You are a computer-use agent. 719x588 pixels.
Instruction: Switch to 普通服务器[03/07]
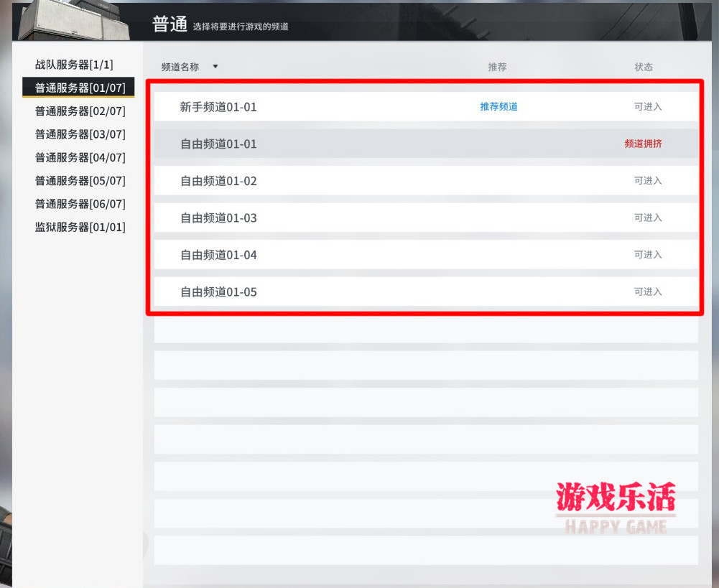[80, 134]
